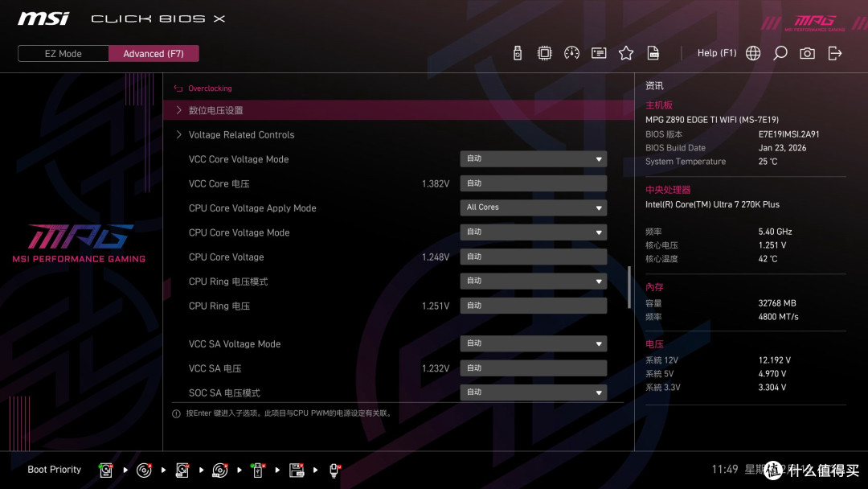
Task: Select second optical disc boot device
Action: tap(144, 471)
